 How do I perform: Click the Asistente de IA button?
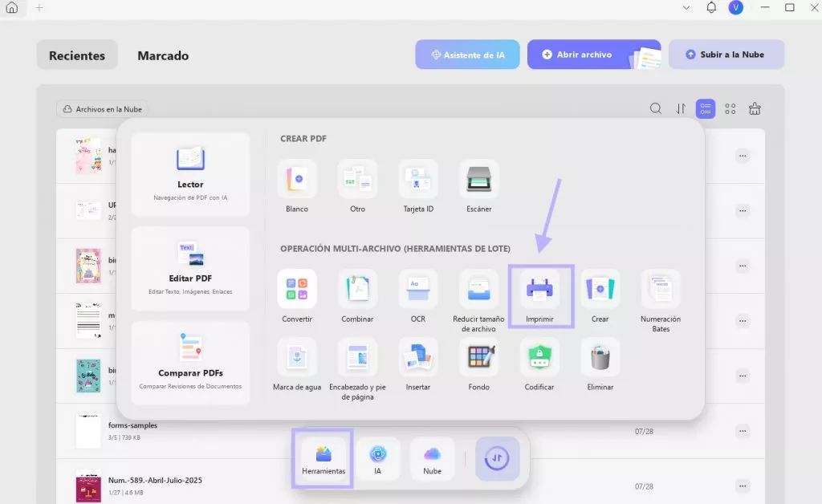(x=468, y=55)
